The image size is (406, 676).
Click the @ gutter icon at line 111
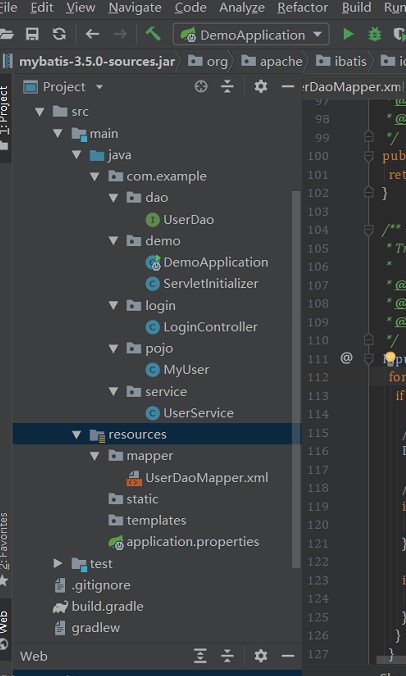tap(347, 357)
